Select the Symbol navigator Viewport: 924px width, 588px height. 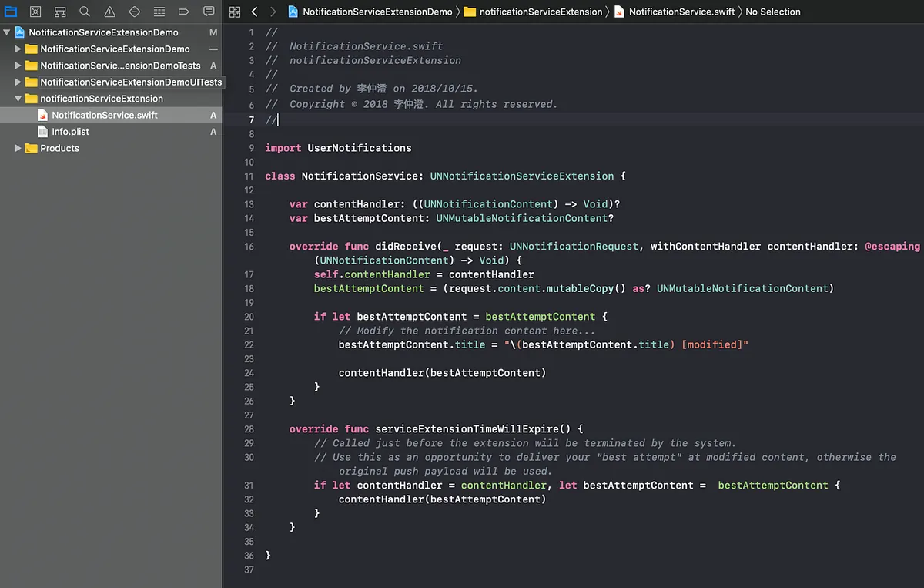tap(59, 12)
